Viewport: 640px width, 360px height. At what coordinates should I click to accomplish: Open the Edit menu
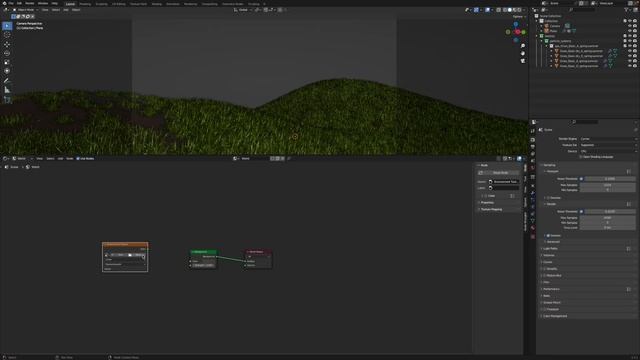pos(19,3)
